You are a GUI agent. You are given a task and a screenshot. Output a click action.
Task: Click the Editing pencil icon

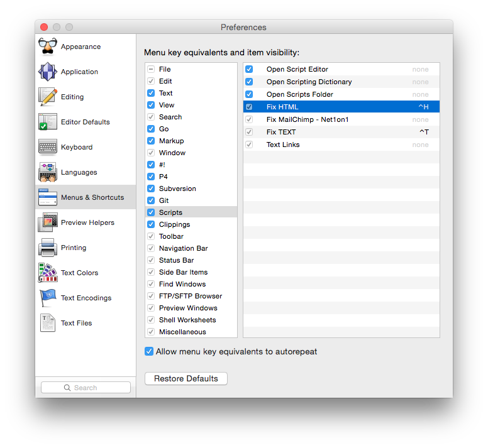coord(48,97)
